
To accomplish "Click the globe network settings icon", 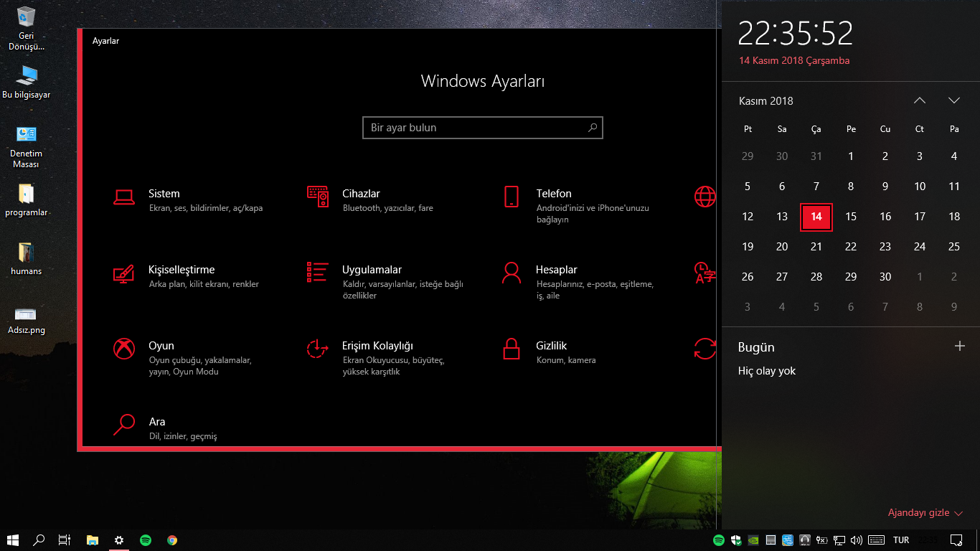I will 705,196.
